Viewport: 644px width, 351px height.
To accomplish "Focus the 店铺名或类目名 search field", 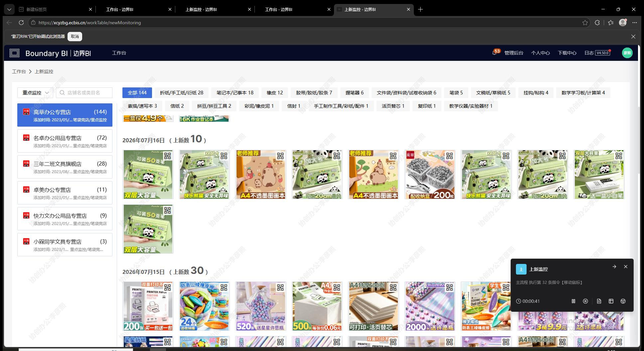I will (84, 93).
